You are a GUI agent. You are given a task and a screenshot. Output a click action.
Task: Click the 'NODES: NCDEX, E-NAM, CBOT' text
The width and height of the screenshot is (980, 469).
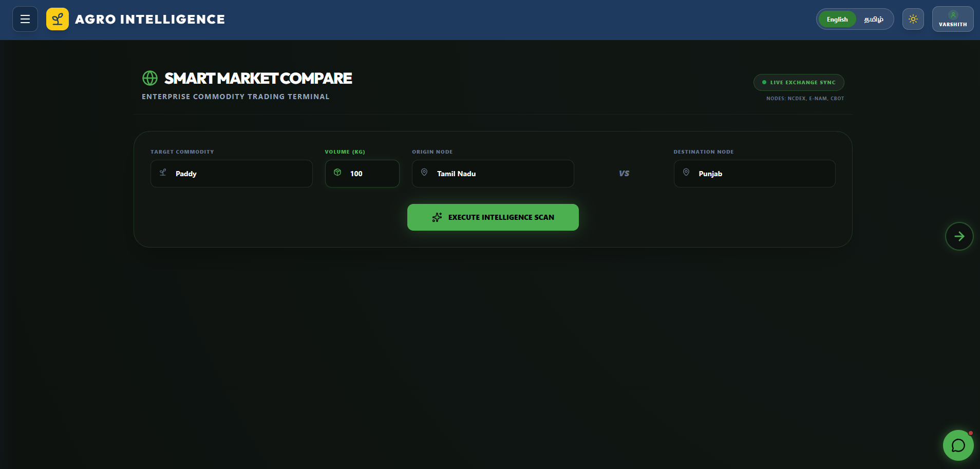click(x=805, y=98)
